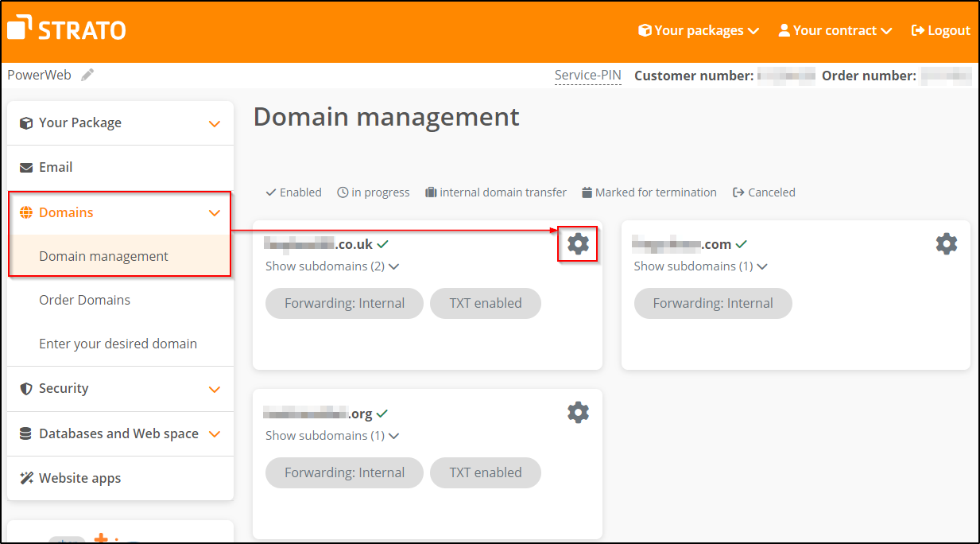Click the Security shield icon
980x544 pixels.
pyautogui.click(x=28, y=388)
